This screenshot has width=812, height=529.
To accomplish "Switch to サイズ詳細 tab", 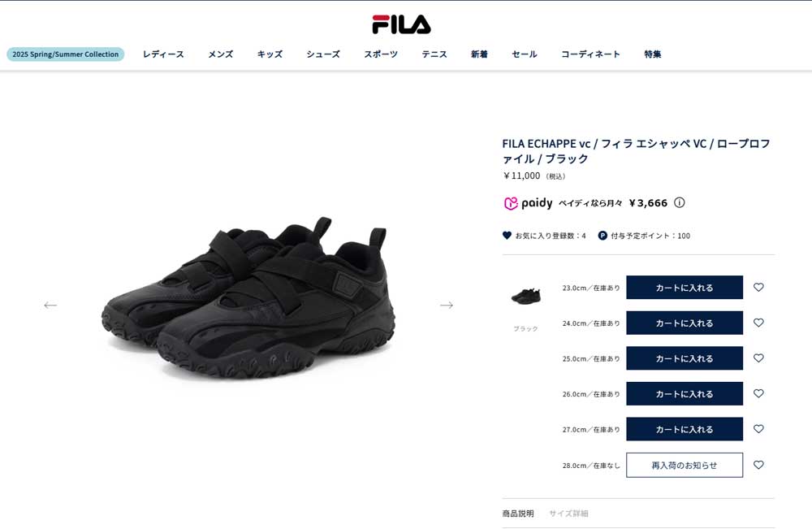I will coord(568,514).
